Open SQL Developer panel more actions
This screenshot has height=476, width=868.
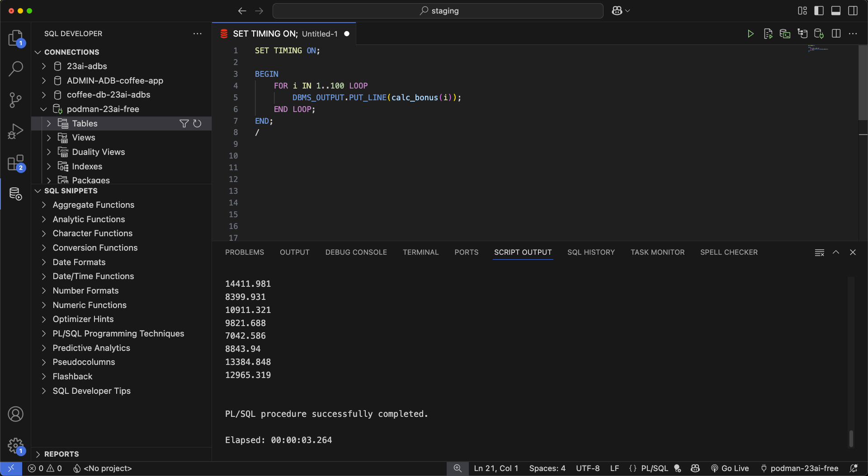coord(198,34)
